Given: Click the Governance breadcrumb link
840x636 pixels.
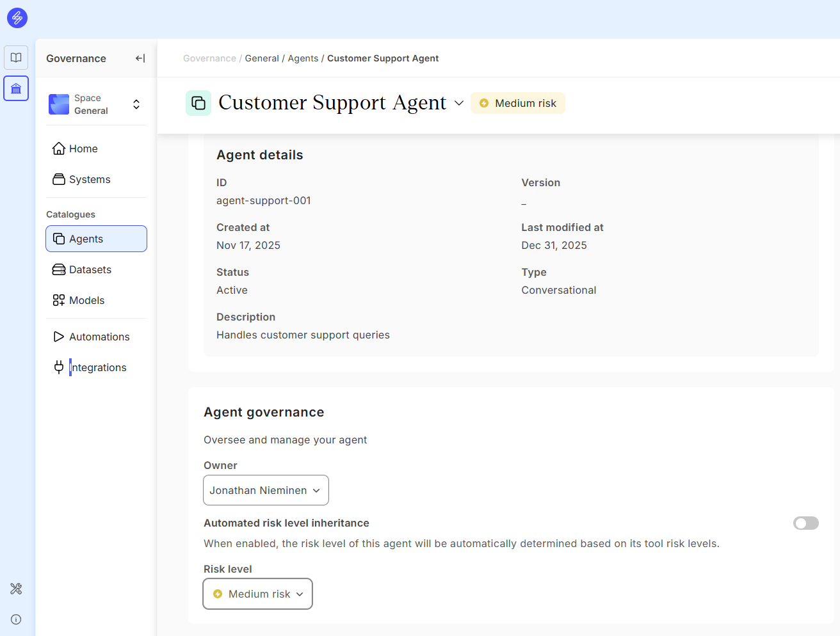Looking at the screenshot, I should pos(209,58).
